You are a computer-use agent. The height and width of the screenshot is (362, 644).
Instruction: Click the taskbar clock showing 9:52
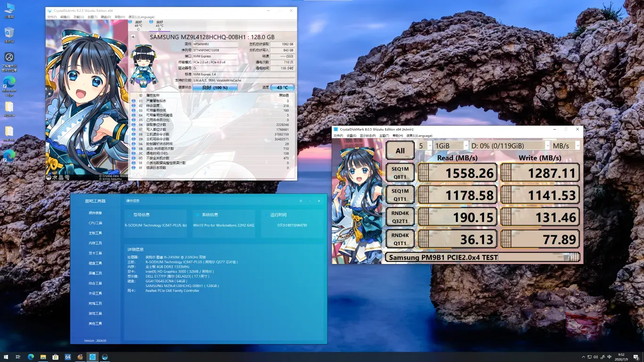(x=621, y=357)
